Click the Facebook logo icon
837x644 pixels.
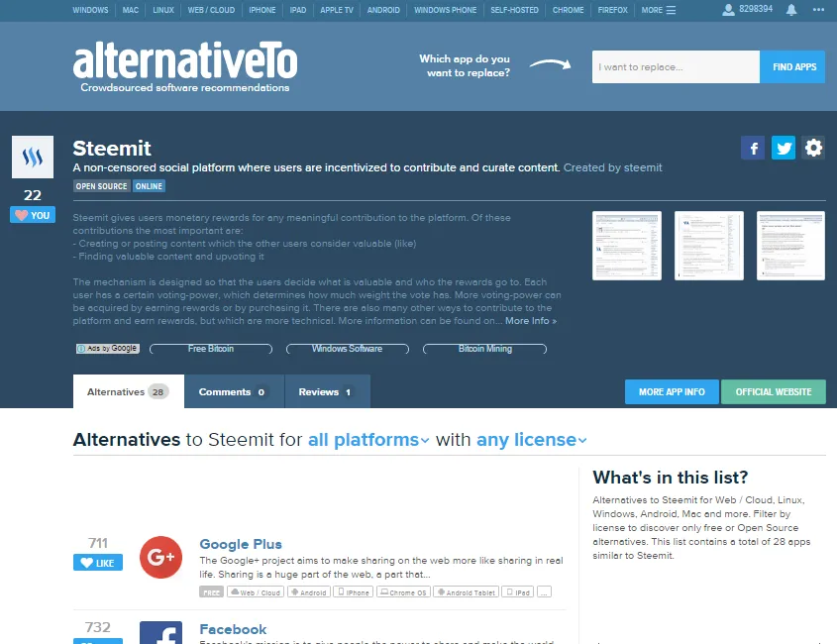[x=160, y=632]
